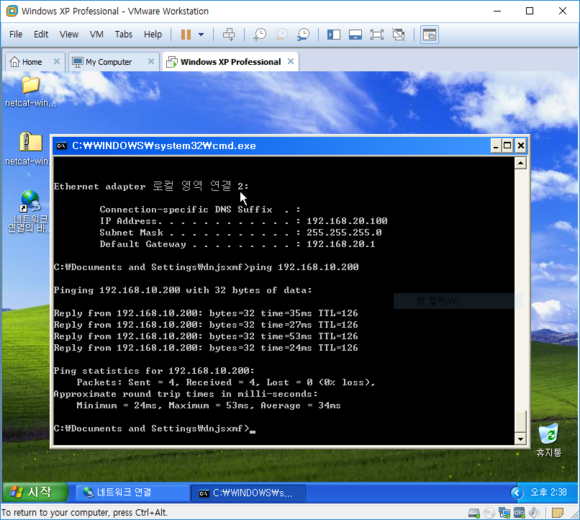Take a snapshot of the virtual machine
This screenshot has width=580, height=520.
(x=260, y=35)
